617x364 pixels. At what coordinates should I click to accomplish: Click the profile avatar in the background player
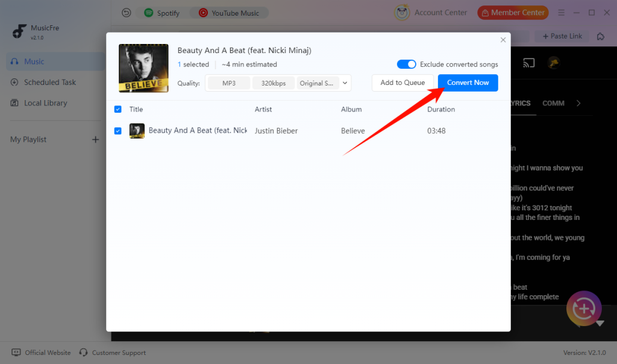pyautogui.click(x=554, y=63)
